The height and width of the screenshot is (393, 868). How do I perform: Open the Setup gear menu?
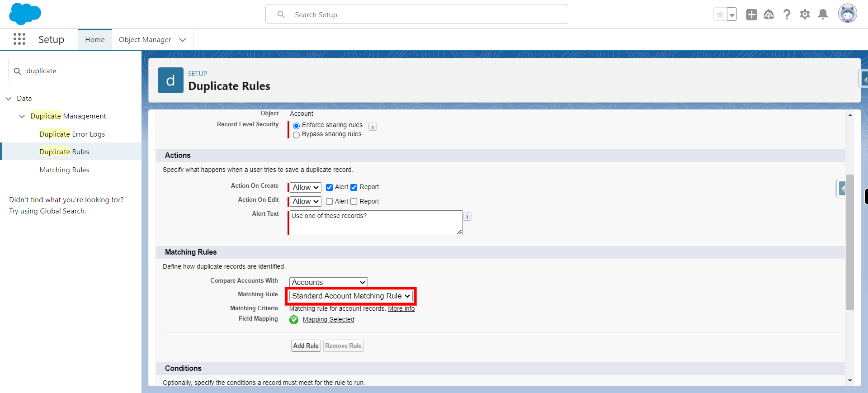pos(805,14)
